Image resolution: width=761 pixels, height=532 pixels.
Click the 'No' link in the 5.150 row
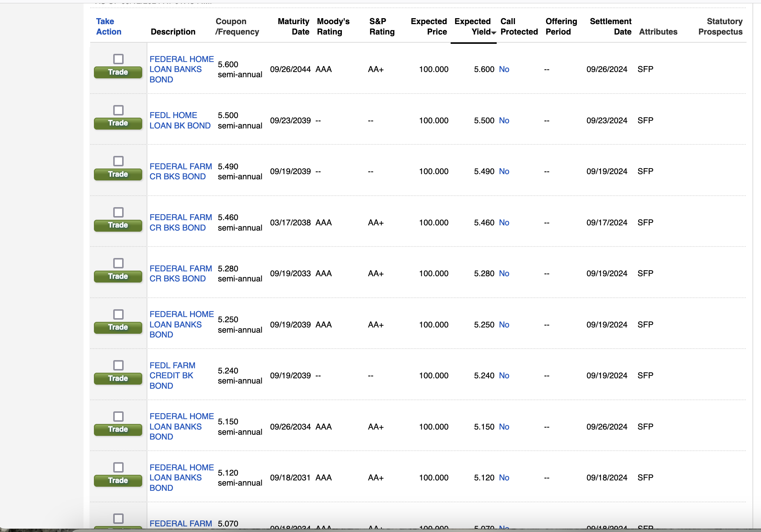coord(504,427)
